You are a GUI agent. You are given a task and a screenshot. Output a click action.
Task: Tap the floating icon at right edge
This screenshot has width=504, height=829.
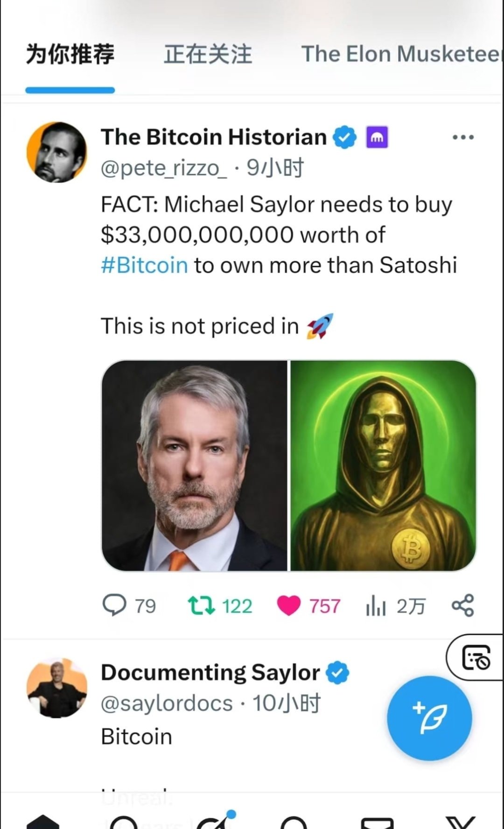(x=476, y=657)
